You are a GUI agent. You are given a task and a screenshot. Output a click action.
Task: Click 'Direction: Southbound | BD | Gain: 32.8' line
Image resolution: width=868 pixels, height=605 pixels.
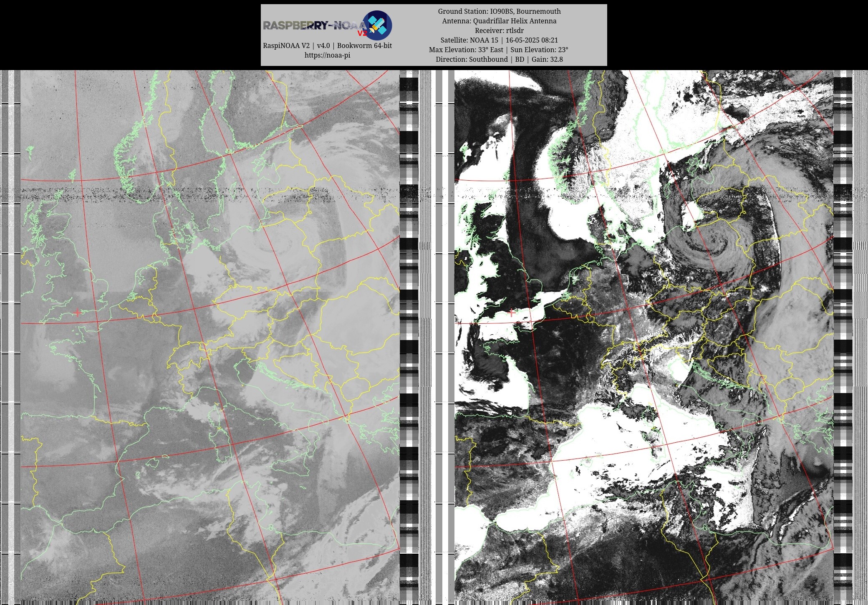pos(499,59)
